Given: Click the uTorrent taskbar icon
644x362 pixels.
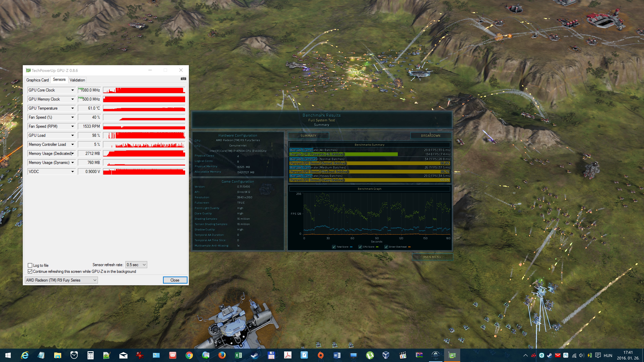Looking at the screenshot, I should [x=370, y=355].
